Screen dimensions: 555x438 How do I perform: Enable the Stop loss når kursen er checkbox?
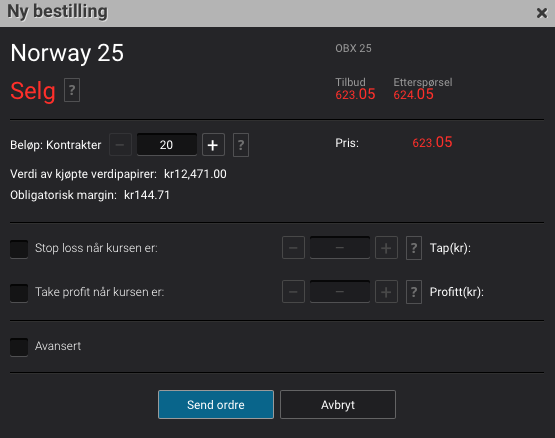(19, 249)
